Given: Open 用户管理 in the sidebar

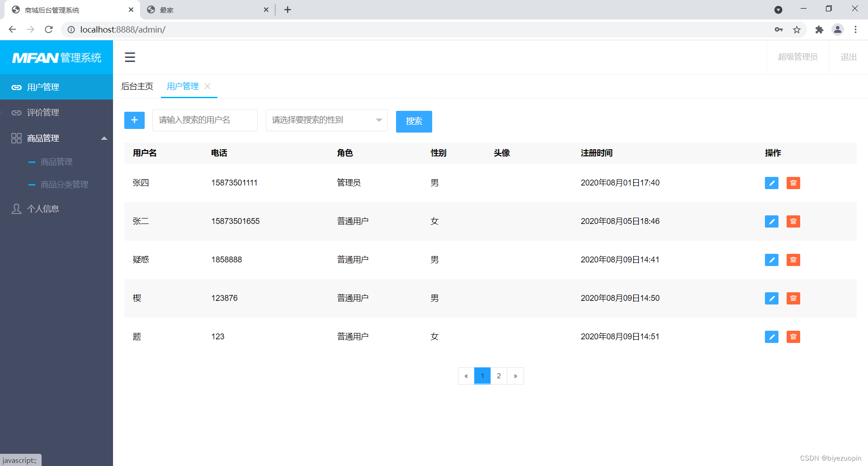Looking at the screenshot, I should [57, 87].
